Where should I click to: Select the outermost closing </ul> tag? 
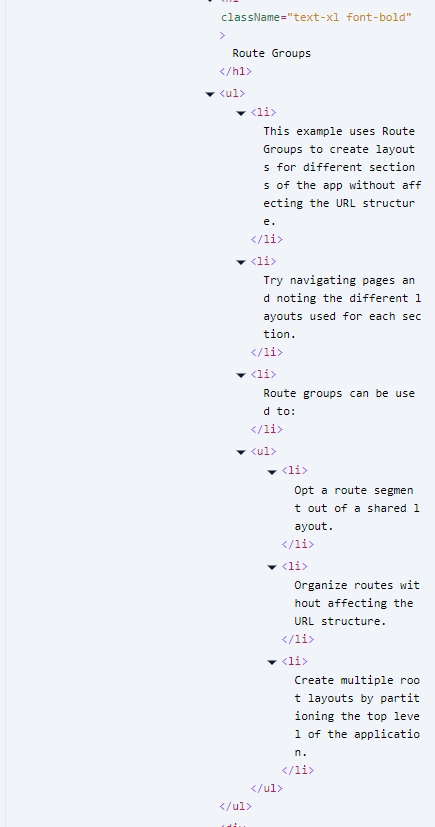pos(236,806)
